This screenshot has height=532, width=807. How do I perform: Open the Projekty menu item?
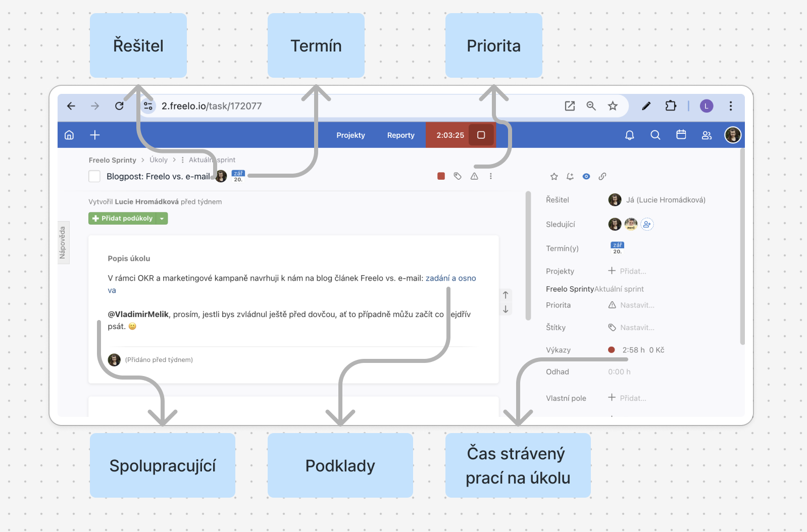point(350,135)
